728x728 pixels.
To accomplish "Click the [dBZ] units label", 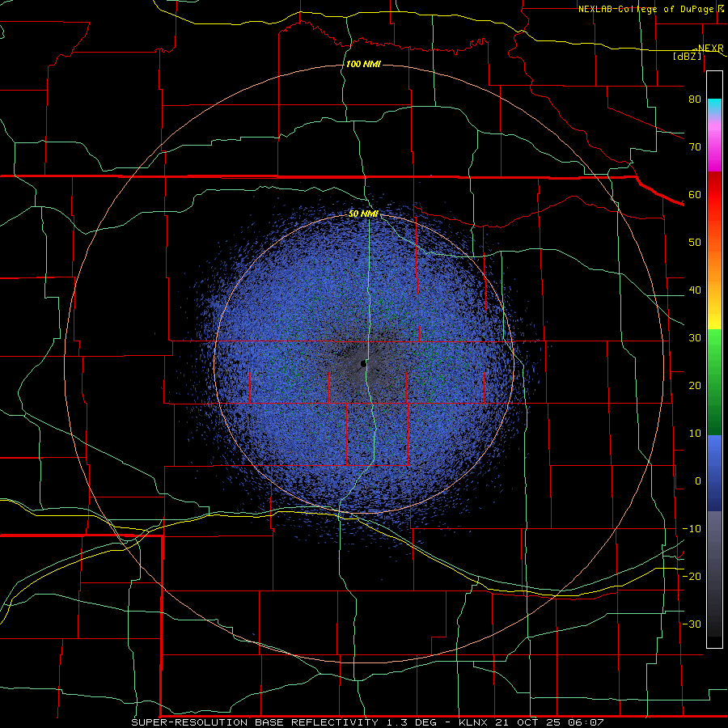I will point(687,56).
